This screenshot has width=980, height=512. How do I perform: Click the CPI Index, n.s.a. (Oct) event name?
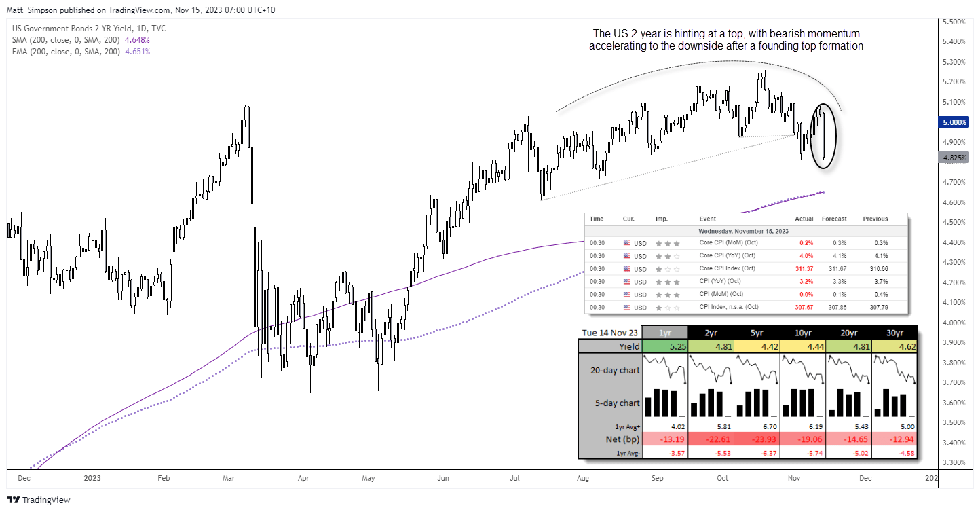(730, 308)
